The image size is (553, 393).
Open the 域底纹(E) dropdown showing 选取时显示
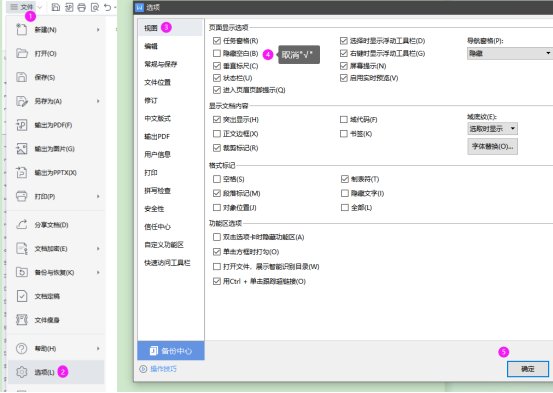[x=492, y=128]
